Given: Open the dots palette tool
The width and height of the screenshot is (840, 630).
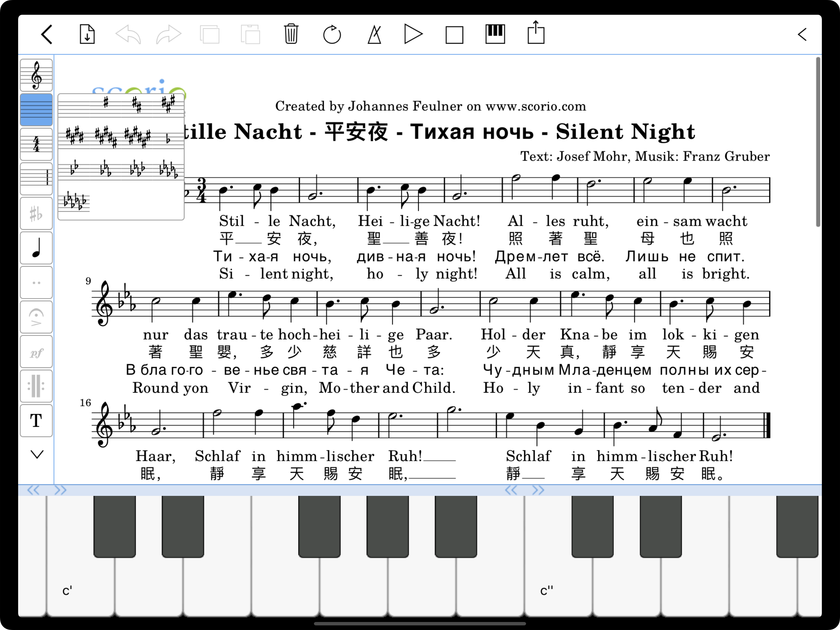Looking at the screenshot, I should pos(36,283).
